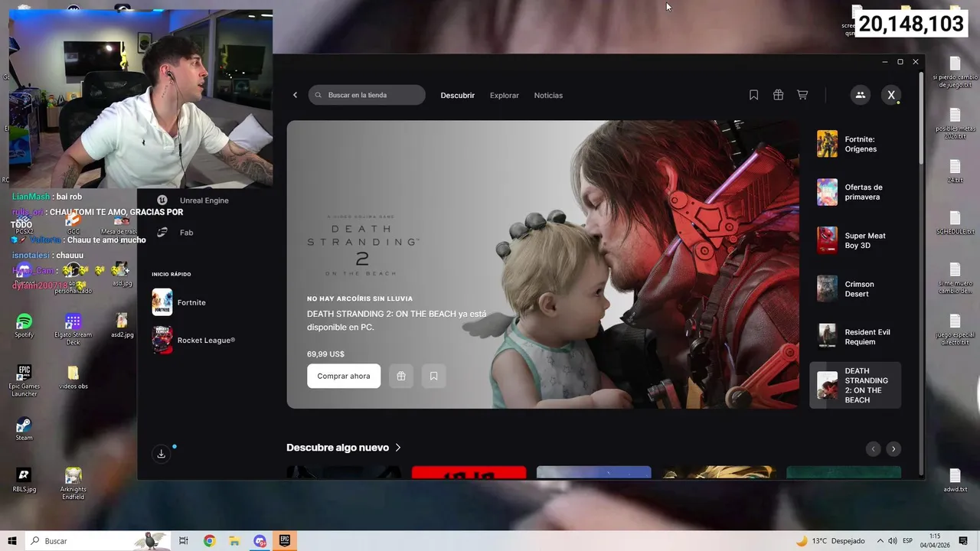This screenshot has width=980, height=551.
Task: Open the account profile avatar X
Action: point(891,95)
